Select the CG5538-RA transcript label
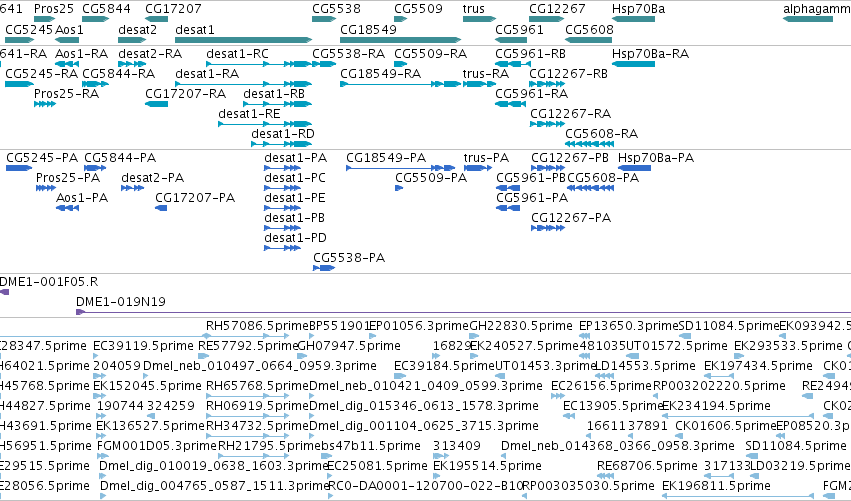The width and height of the screenshot is (851, 501). [x=349, y=54]
